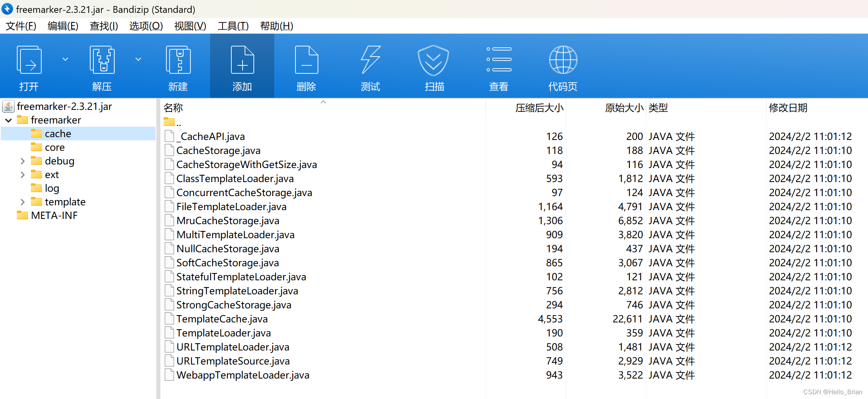This screenshot has width=868, height=399.
Task: Open the 帮助(H) menu
Action: point(277,26)
